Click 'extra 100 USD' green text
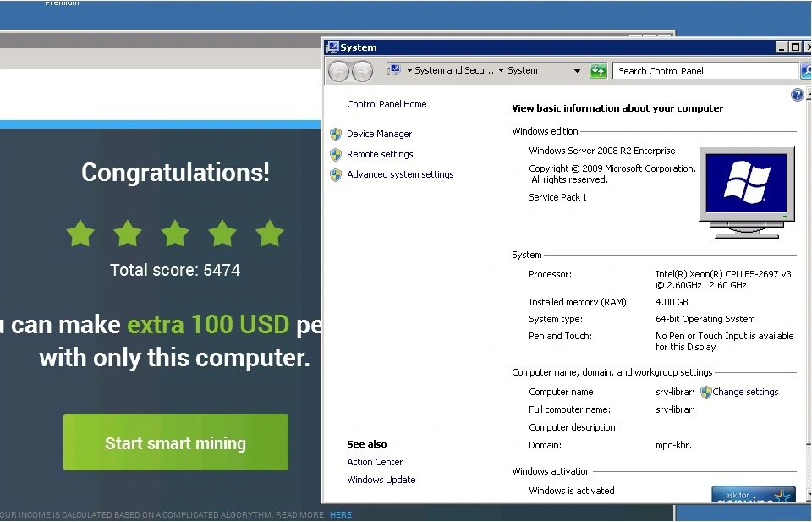812x522 pixels. (208, 325)
